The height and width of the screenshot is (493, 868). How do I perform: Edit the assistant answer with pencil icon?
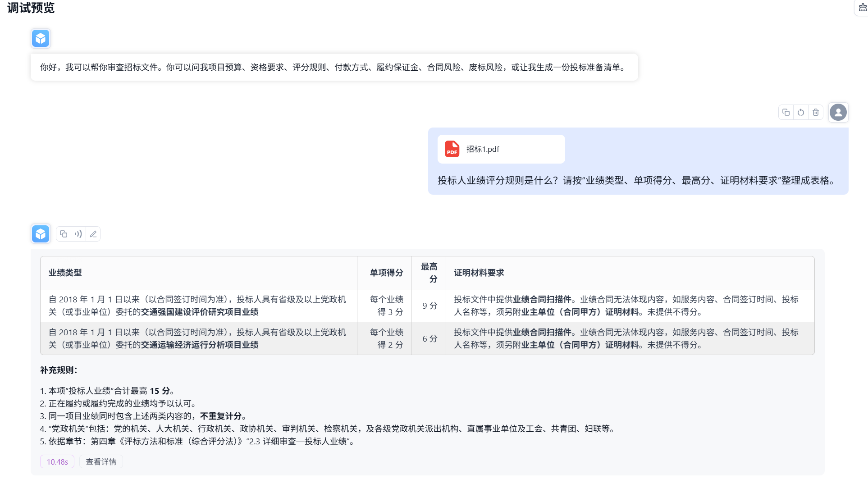pyautogui.click(x=93, y=234)
